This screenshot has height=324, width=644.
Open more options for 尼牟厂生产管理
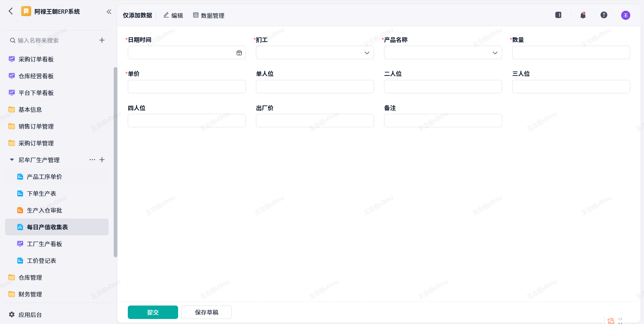92,160
